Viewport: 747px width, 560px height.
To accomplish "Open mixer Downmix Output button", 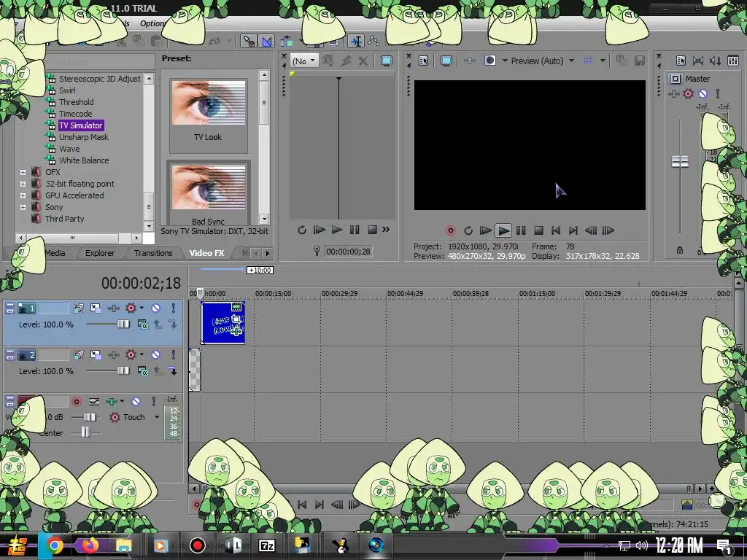I will [x=698, y=61].
